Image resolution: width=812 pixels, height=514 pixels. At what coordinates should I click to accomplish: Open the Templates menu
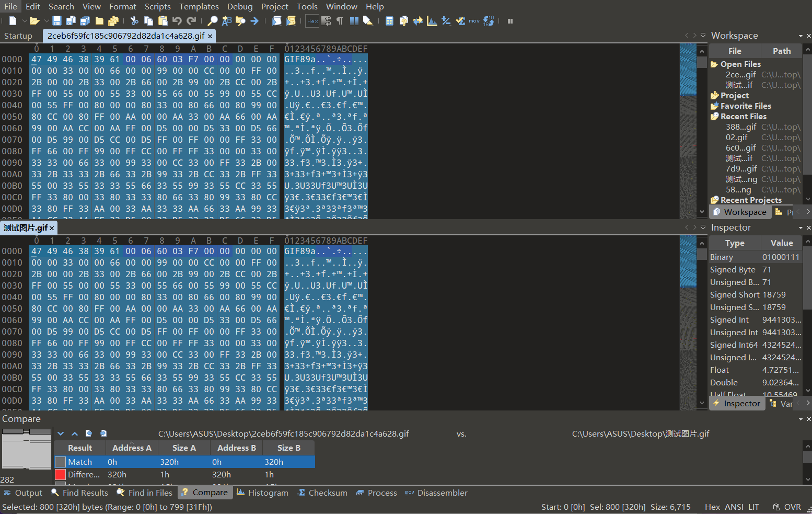[199, 6]
